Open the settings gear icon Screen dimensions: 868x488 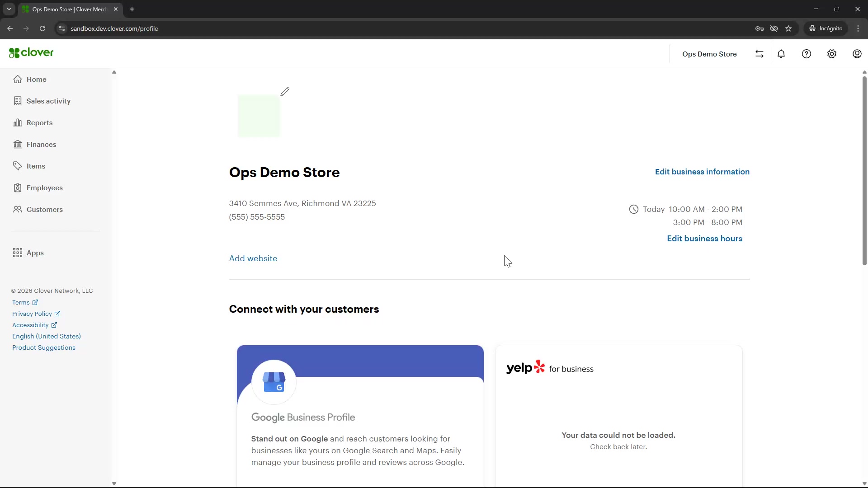point(832,54)
